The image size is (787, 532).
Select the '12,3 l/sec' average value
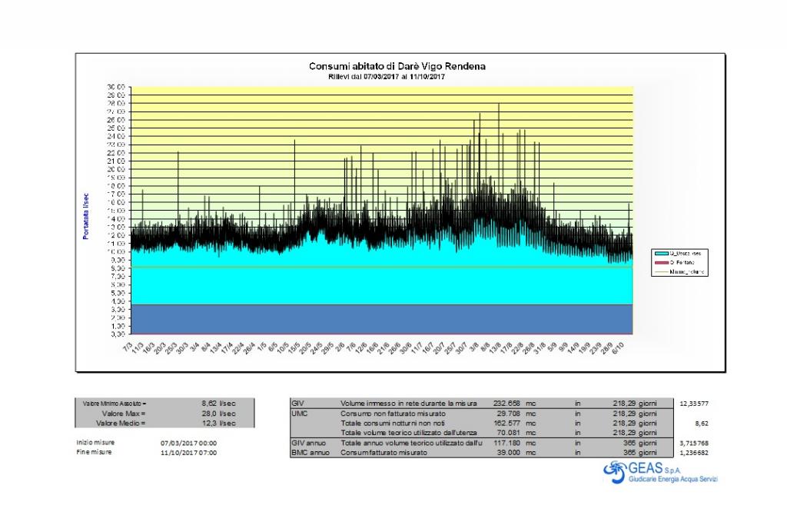click(218, 423)
